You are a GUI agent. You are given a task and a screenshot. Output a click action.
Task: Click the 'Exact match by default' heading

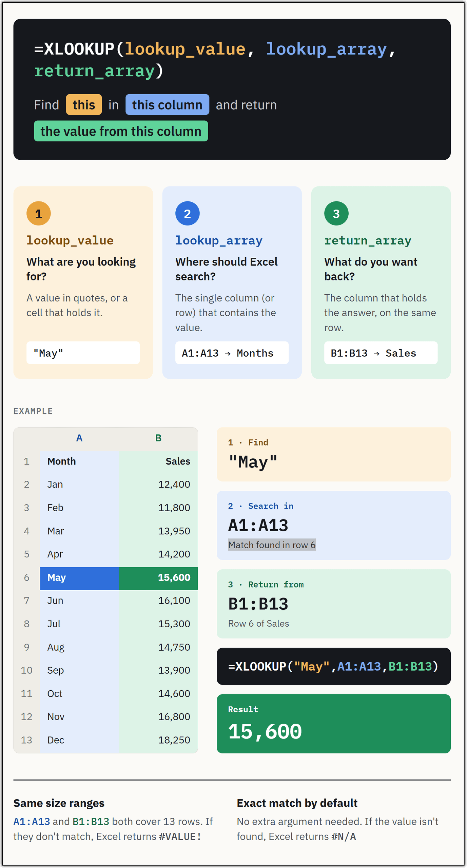coord(297,803)
